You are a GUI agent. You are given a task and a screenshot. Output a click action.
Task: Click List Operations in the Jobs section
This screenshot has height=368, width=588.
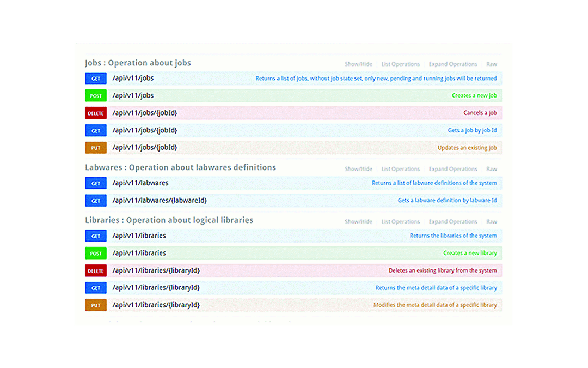pyautogui.click(x=401, y=64)
